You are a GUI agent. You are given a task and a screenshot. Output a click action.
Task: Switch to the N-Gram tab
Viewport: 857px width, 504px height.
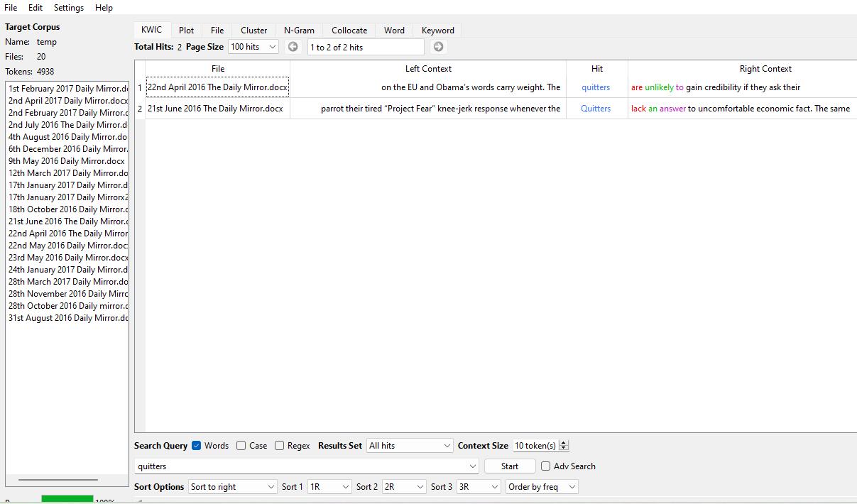(299, 31)
